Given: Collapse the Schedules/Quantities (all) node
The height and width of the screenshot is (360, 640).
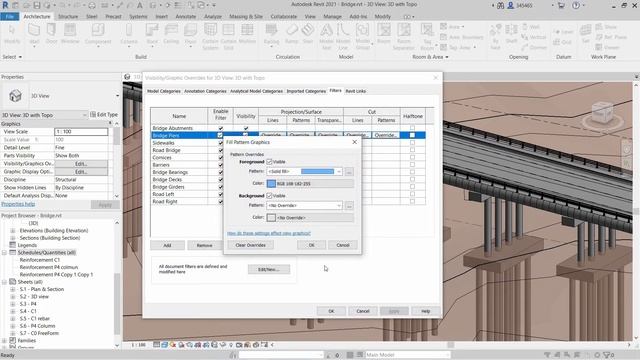Looking at the screenshot, I should (x=4, y=253).
